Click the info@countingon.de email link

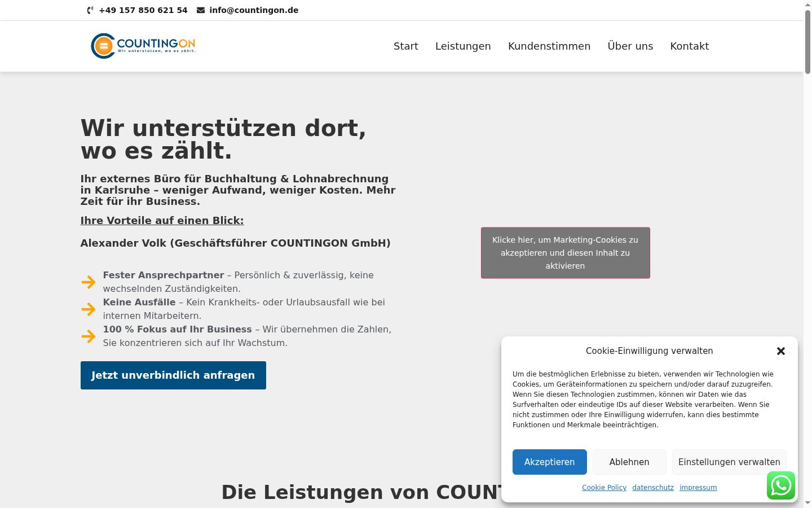(254, 10)
